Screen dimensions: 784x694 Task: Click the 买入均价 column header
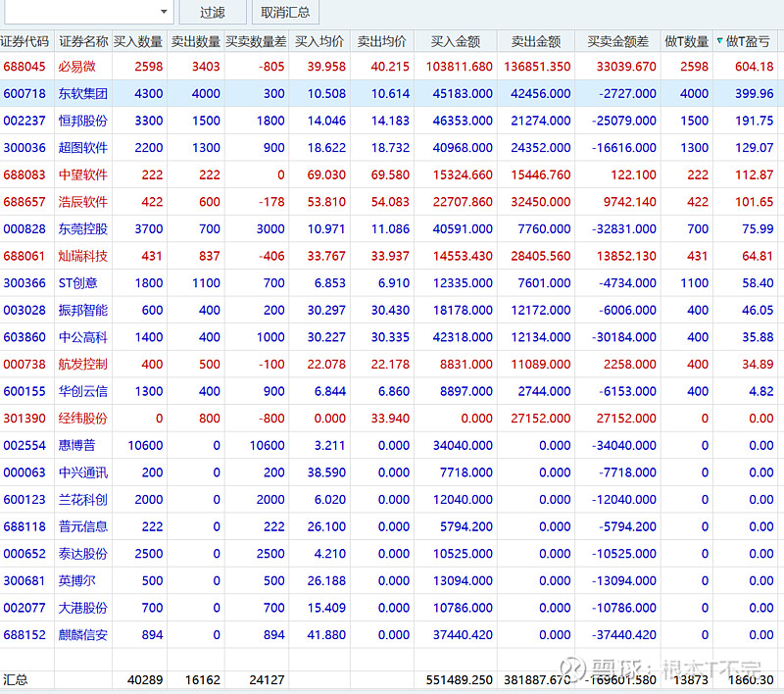click(319, 41)
